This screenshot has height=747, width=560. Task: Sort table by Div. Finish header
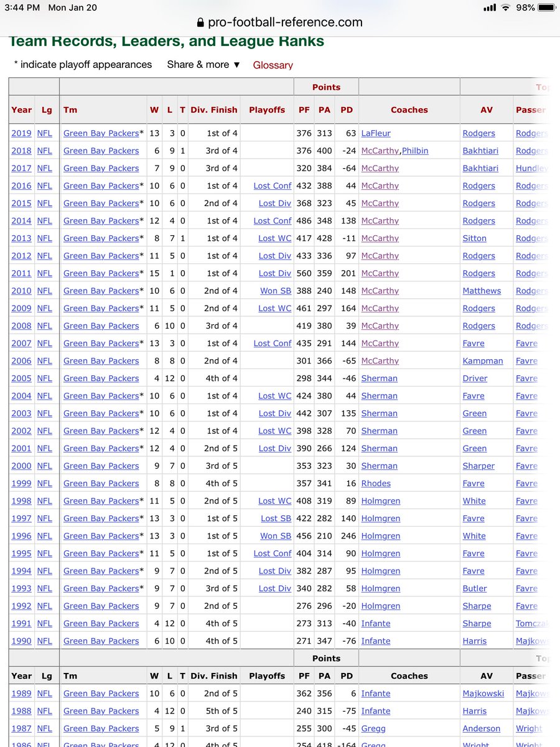(213, 110)
